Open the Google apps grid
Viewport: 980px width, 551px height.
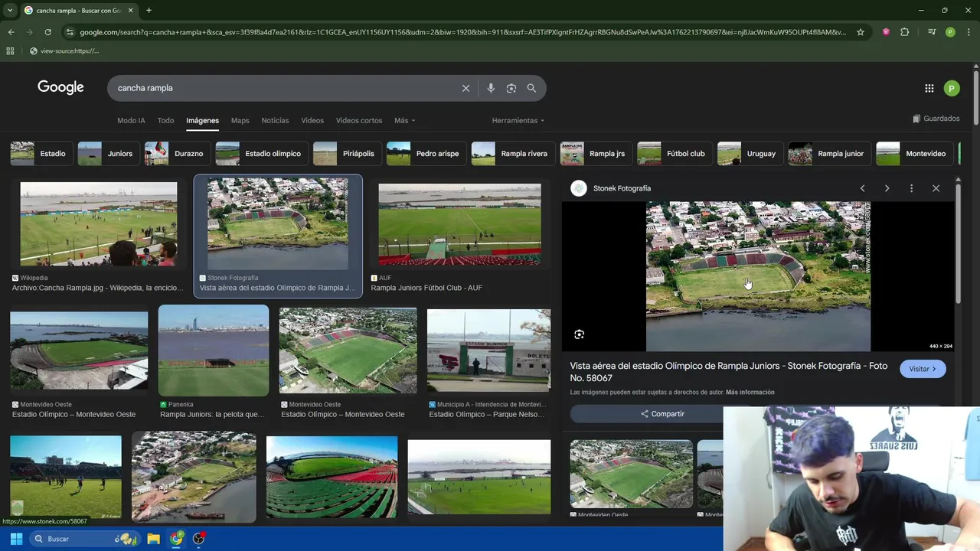(x=929, y=88)
